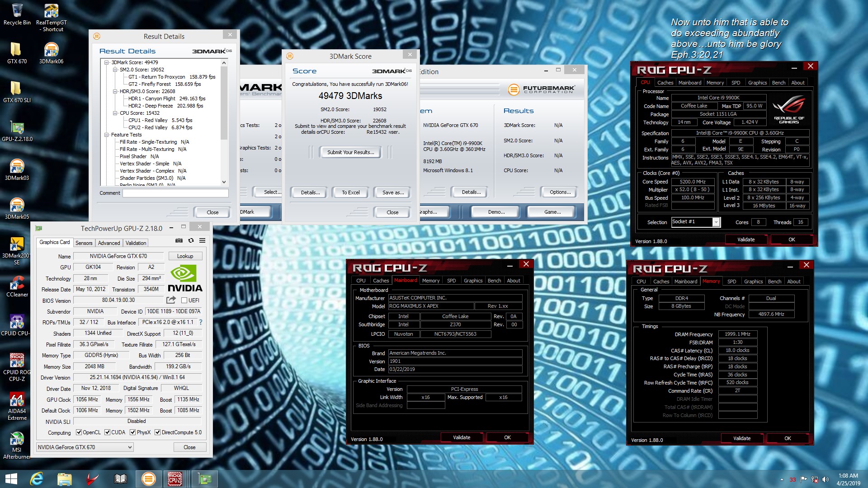Click the volume speaker tray icon
Image resolution: width=868 pixels, height=488 pixels.
826,479
